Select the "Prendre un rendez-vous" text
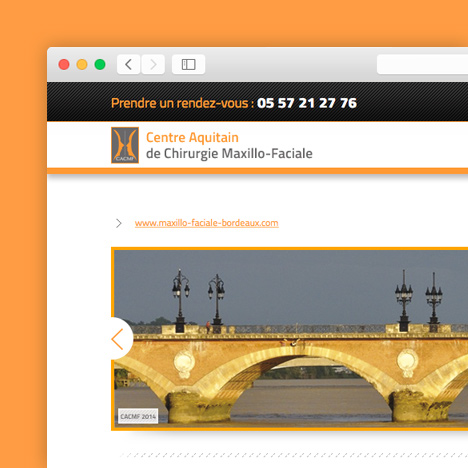The height and width of the screenshot is (468, 468). (x=179, y=103)
